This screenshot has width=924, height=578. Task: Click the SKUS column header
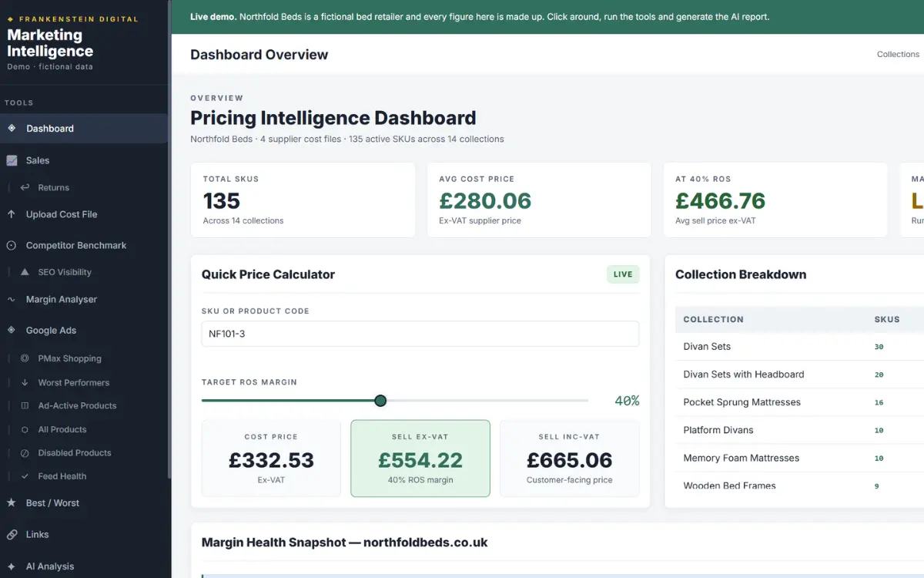(x=886, y=319)
